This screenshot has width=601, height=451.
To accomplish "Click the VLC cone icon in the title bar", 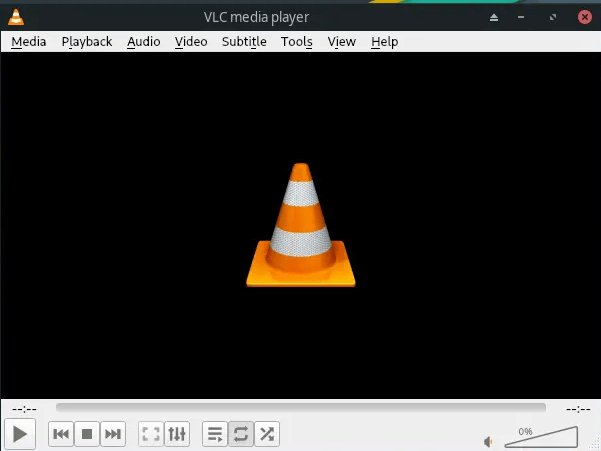I will 16,17.
